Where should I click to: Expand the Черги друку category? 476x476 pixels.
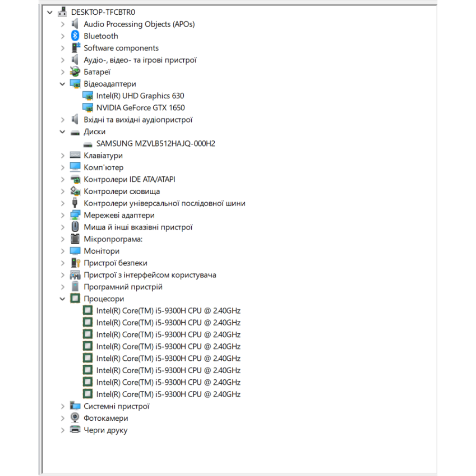[62, 430]
